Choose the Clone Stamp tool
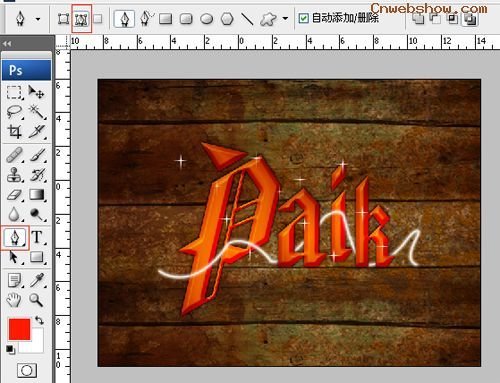 [x=15, y=175]
